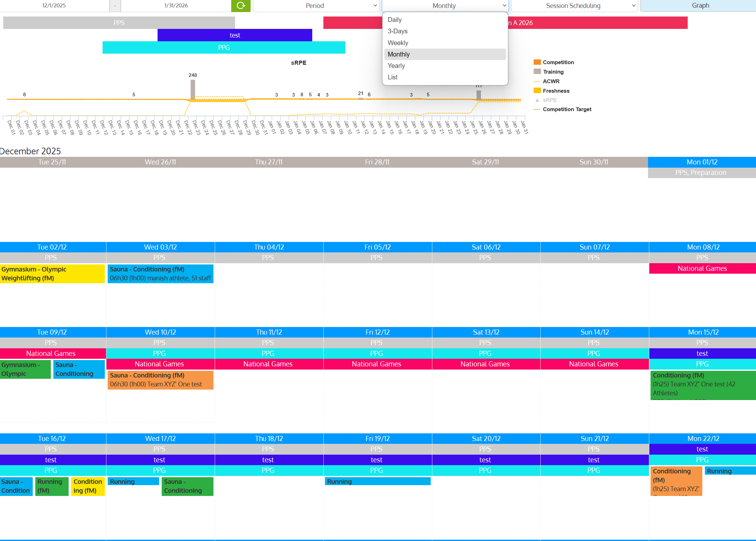Edit the end date 1/31/2026 field

click(176, 6)
